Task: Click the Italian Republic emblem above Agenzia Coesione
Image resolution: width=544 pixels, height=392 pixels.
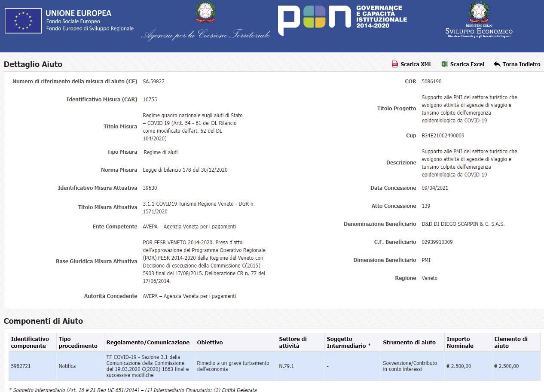Action: [x=206, y=12]
